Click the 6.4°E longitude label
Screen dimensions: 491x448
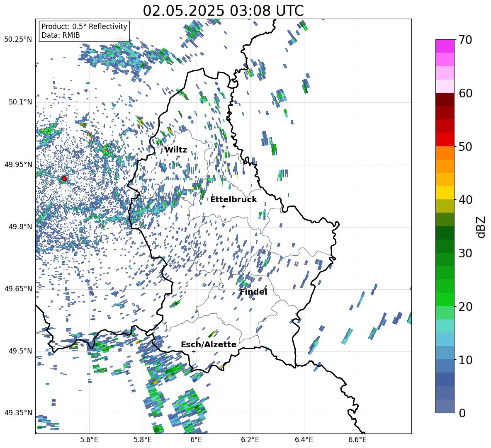pyautogui.click(x=304, y=440)
